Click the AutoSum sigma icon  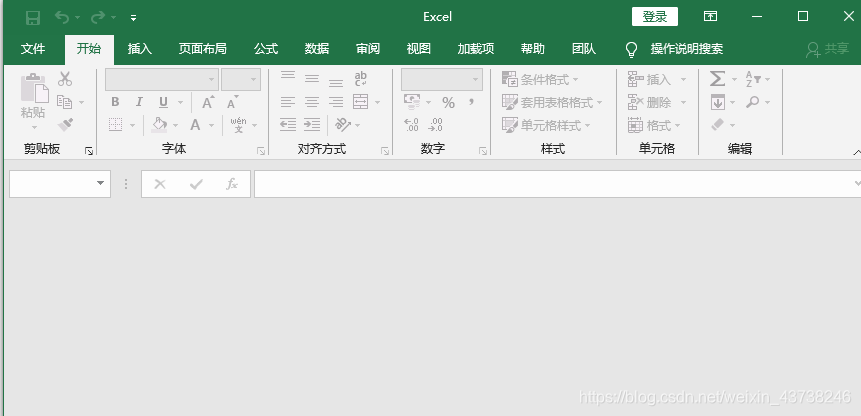(717, 79)
